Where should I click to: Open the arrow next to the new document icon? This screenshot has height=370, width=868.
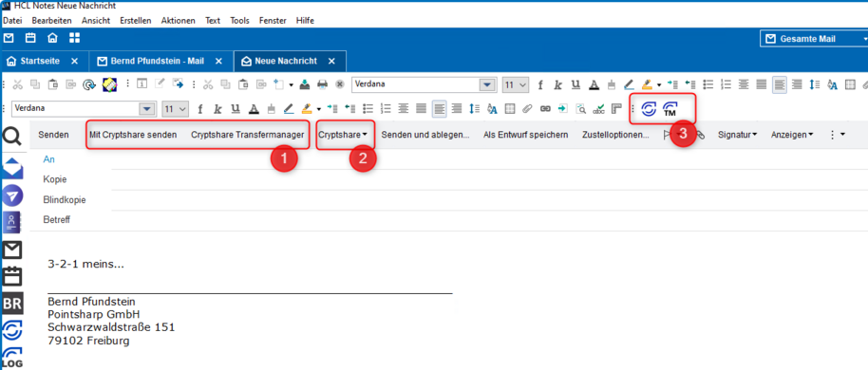(292, 85)
